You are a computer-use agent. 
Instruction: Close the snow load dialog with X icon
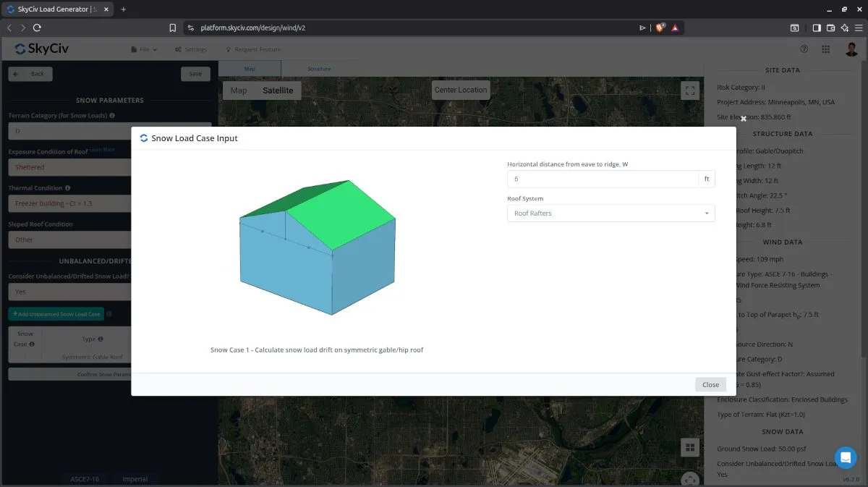743,119
